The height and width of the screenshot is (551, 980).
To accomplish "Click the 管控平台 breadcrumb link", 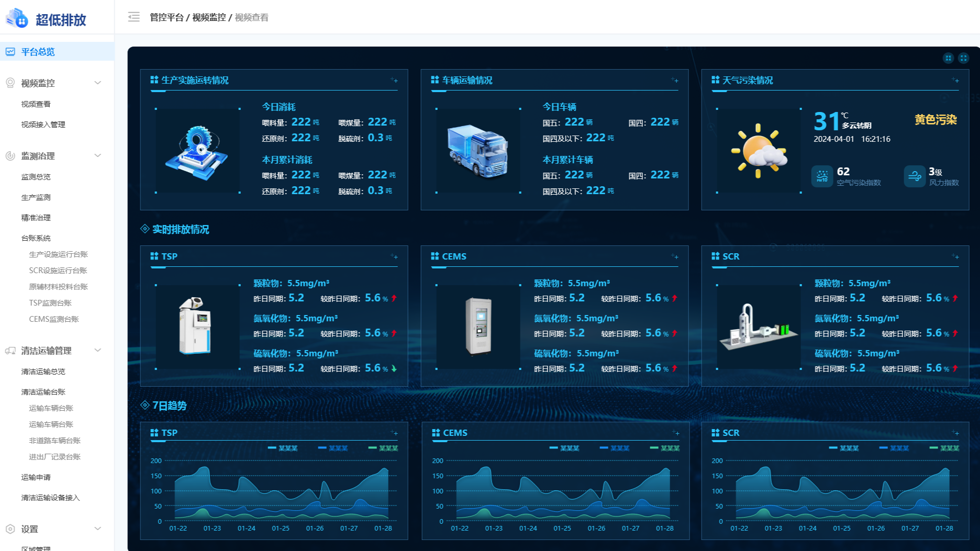I will pyautogui.click(x=166, y=17).
